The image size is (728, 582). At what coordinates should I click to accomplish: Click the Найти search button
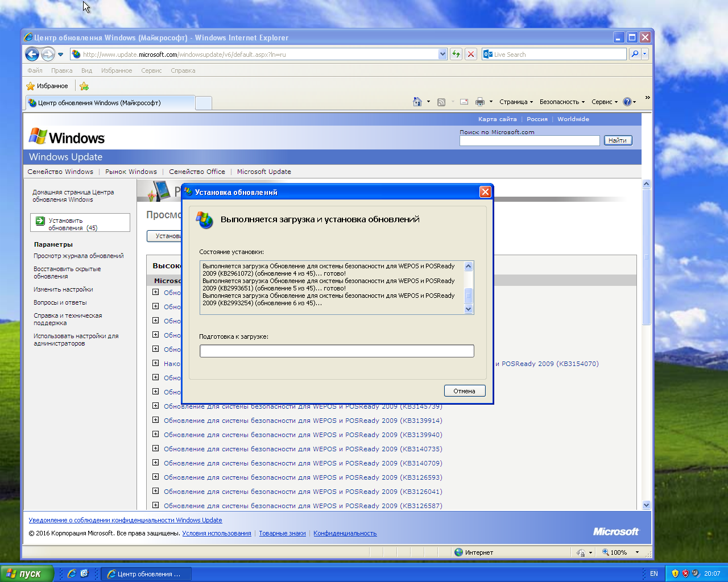tap(617, 140)
